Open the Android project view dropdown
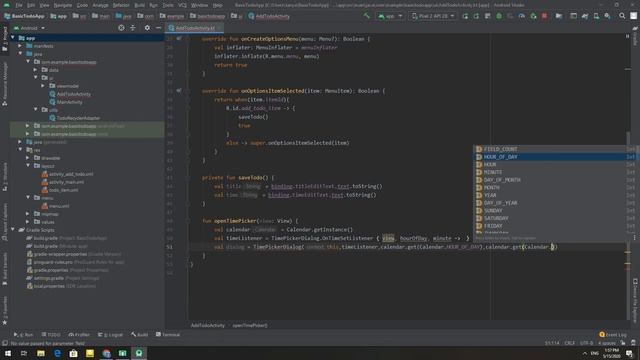Image resolution: width=640 pixels, height=360 pixels. [x=29, y=28]
